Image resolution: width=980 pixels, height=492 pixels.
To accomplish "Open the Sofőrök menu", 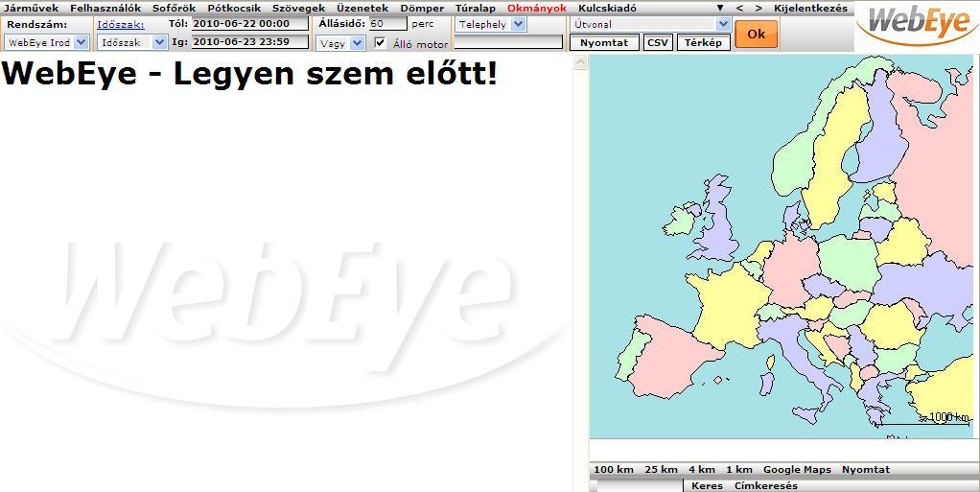I will 175,8.
